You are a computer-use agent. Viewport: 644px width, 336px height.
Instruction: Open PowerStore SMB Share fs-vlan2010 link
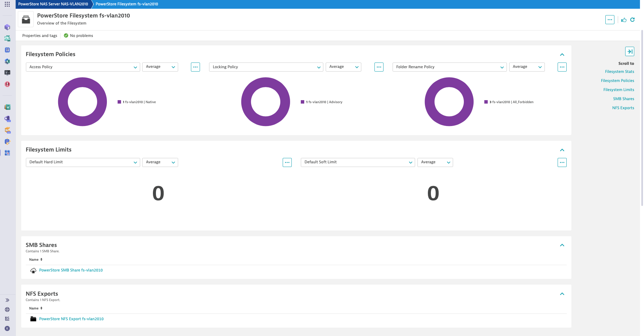(71, 270)
